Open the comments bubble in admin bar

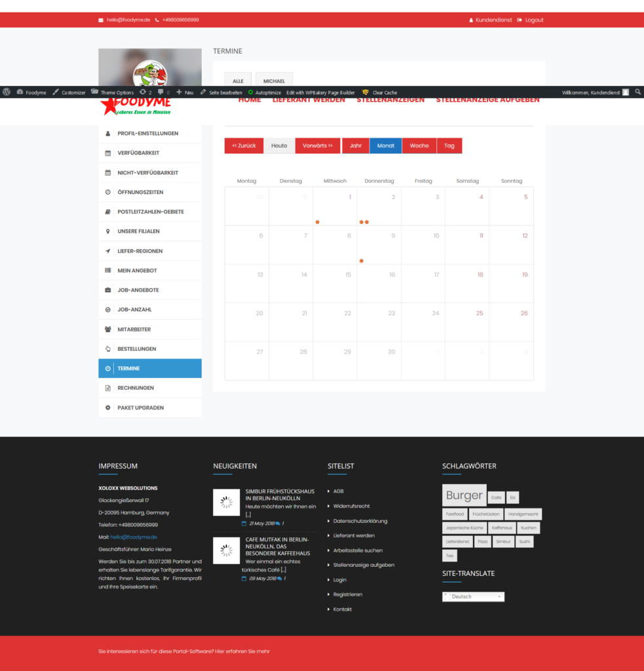click(x=163, y=92)
